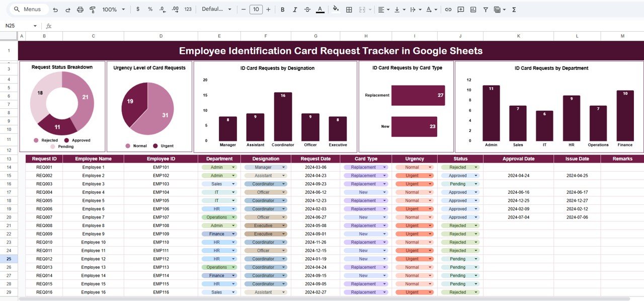644x301 pixels.
Task: Use the Functions (sigma) icon
Action: [514, 9]
